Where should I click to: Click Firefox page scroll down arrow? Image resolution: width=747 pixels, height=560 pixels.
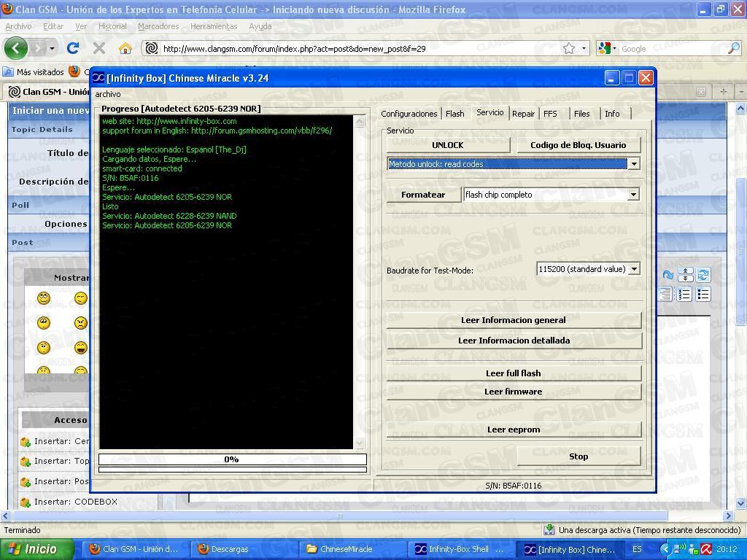coord(741,503)
